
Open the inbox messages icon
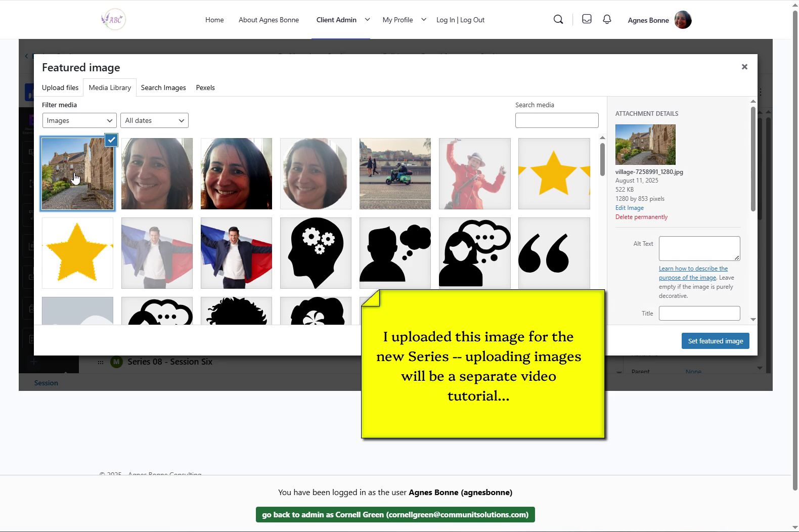[x=587, y=19]
